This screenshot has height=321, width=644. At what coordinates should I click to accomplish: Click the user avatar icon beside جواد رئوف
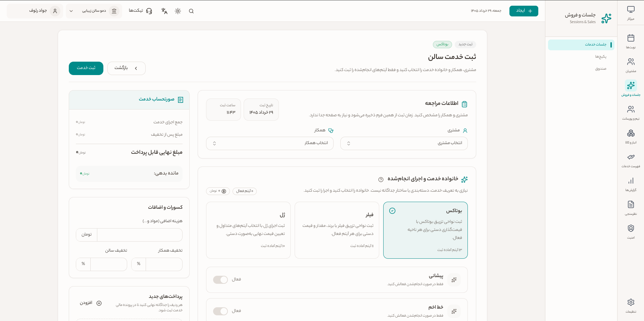(x=55, y=11)
